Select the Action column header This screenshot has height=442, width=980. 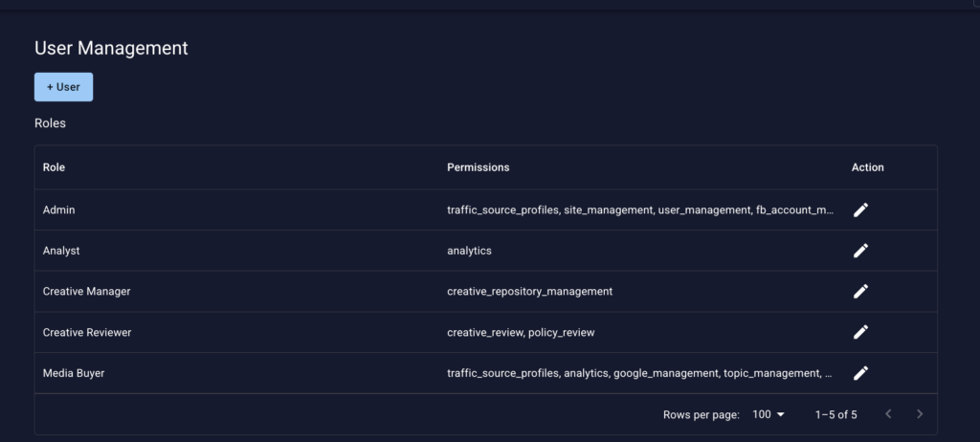tap(867, 167)
